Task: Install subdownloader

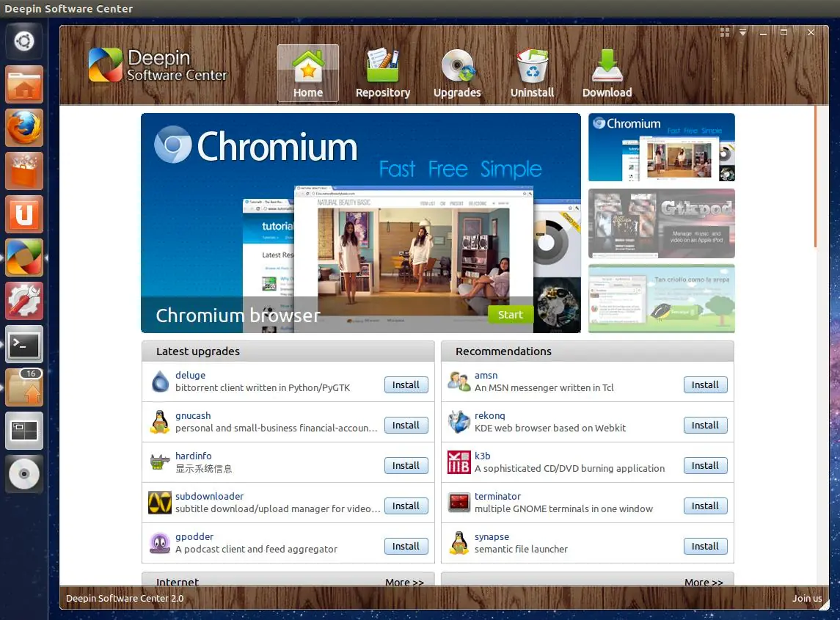Action: [x=406, y=506]
